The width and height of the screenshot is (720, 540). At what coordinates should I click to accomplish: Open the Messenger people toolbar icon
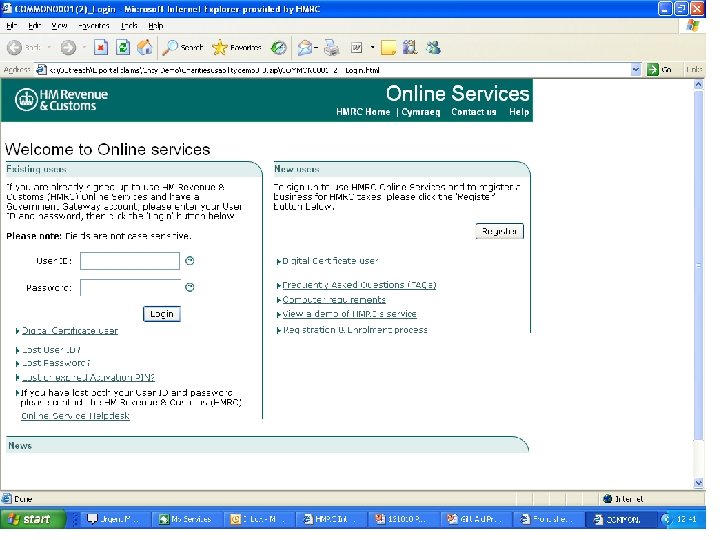pyautogui.click(x=433, y=47)
